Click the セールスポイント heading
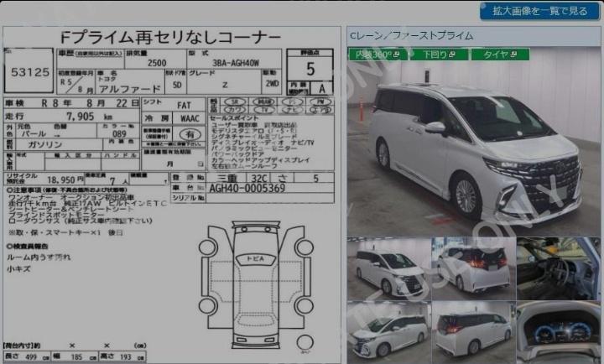This screenshot has height=364, width=604. click(x=233, y=118)
